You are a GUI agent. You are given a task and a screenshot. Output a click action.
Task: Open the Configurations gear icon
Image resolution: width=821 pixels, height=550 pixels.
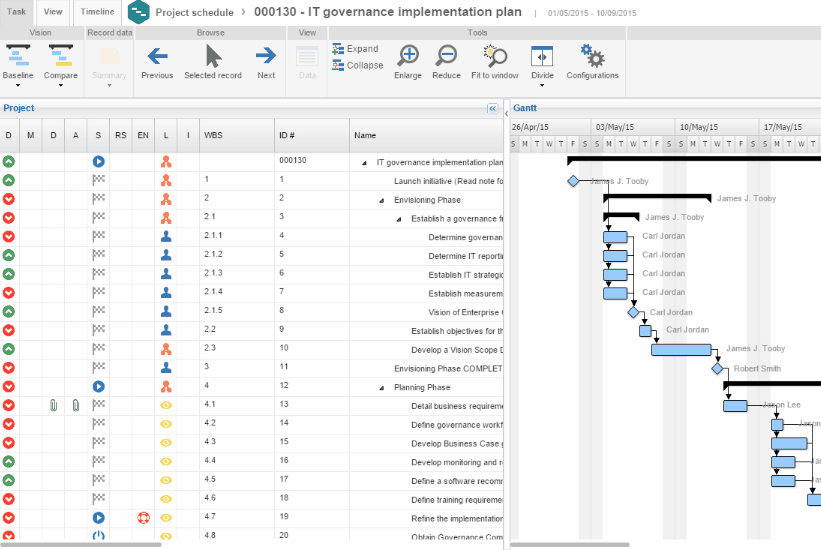coord(592,57)
